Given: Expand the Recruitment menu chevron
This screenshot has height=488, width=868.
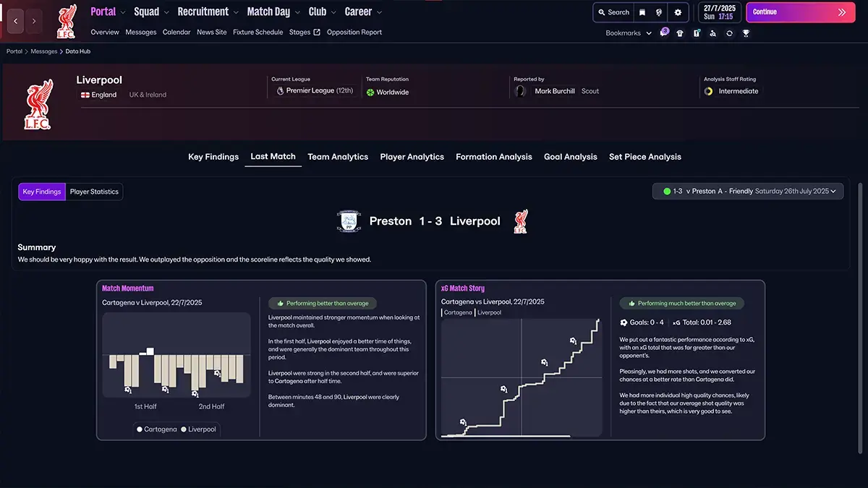Looking at the screenshot, I should pos(236,12).
